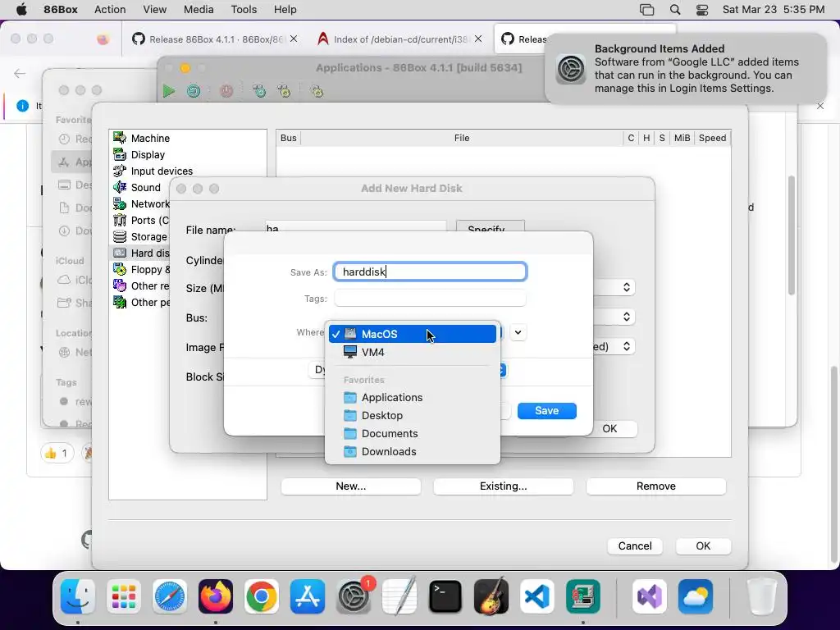
Task: Pick Desktop in the Where favorites list
Action: [x=413, y=415]
